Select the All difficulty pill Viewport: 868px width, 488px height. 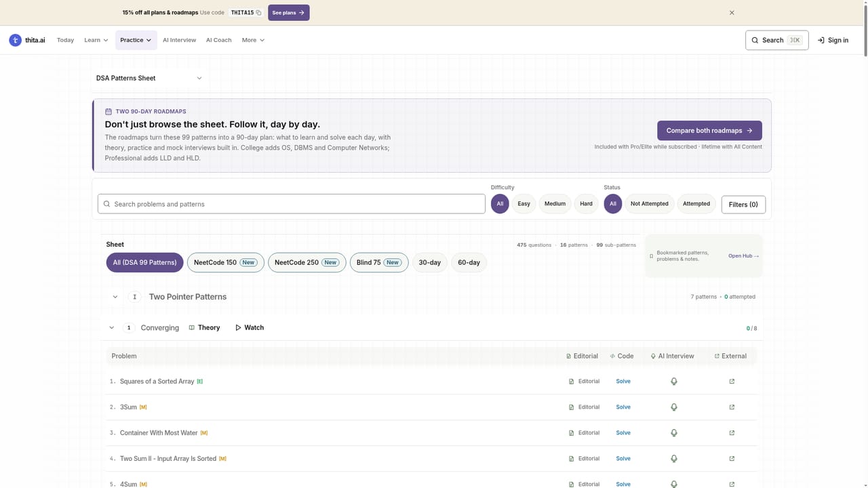500,204
